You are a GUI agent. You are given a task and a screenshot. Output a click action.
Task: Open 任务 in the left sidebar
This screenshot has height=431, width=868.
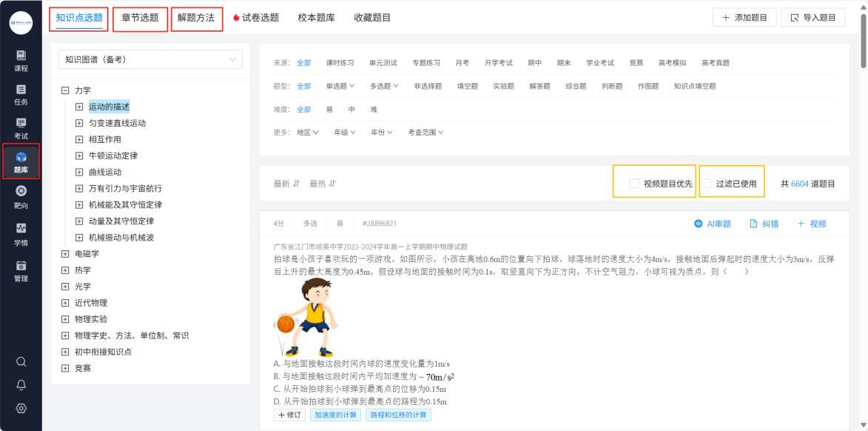(x=21, y=96)
